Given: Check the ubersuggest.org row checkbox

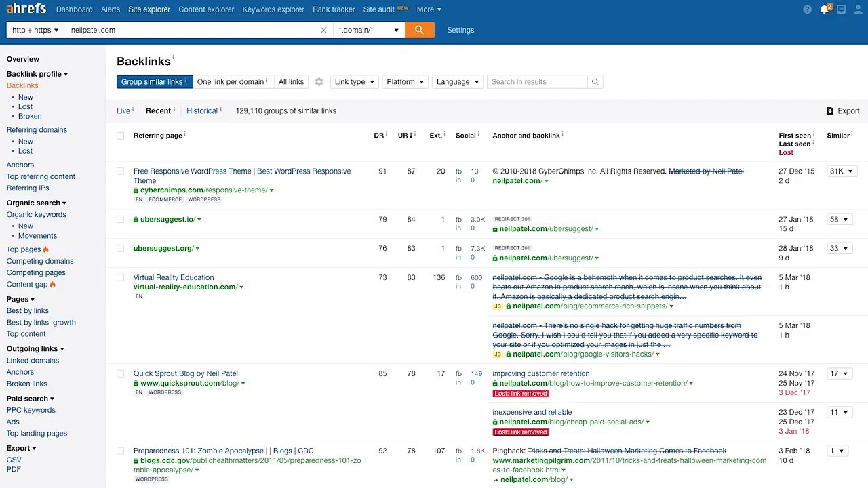Looking at the screenshot, I should click(x=120, y=249).
